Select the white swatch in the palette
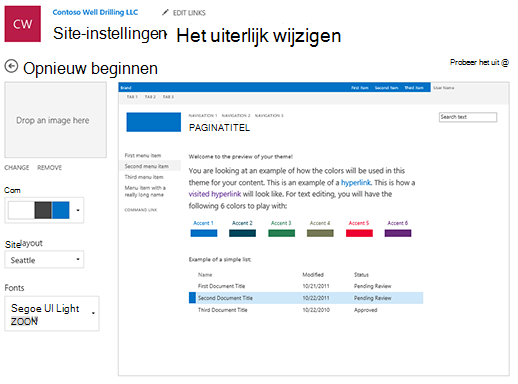The height and width of the screenshot is (384, 518). 21,210
